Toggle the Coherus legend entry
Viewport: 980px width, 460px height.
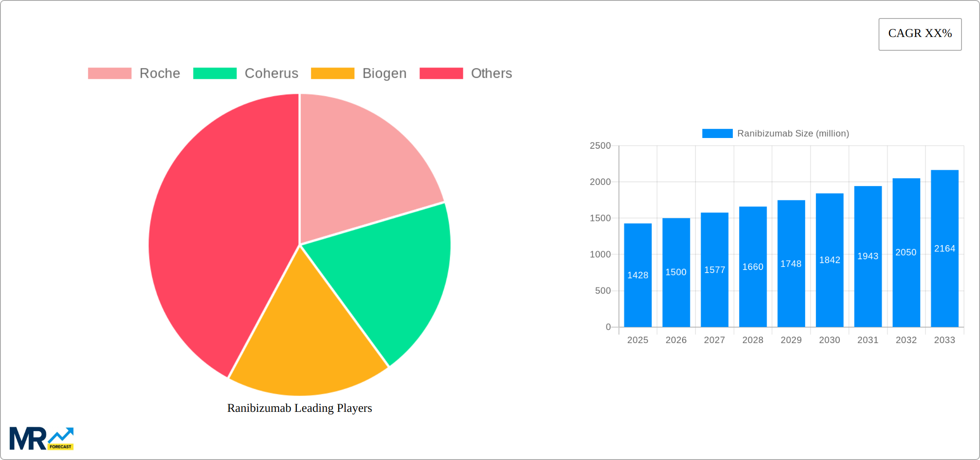click(245, 74)
